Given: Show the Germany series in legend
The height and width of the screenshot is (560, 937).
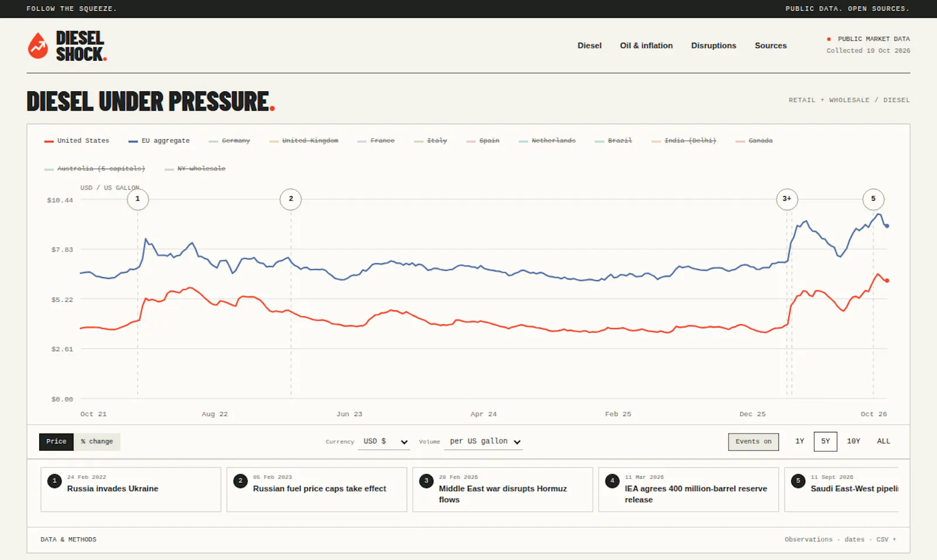Looking at the screenshot, I should (230, 141).
